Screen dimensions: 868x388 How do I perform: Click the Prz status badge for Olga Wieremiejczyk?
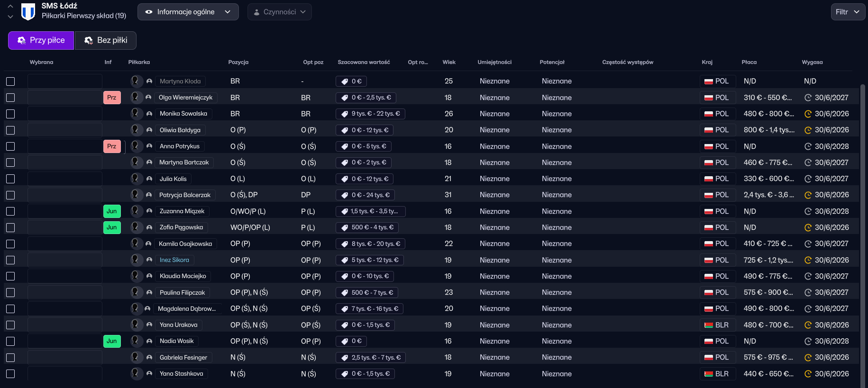(x=112, y=98)
